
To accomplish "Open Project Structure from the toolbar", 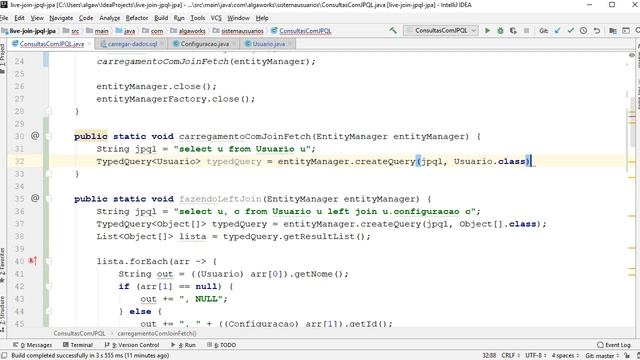I will tap(613, 31).
